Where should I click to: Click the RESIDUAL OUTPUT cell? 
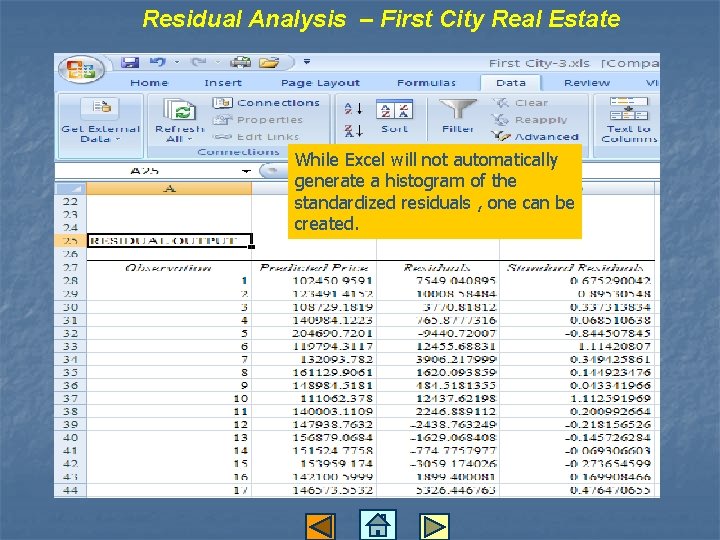tap(169, 241)
